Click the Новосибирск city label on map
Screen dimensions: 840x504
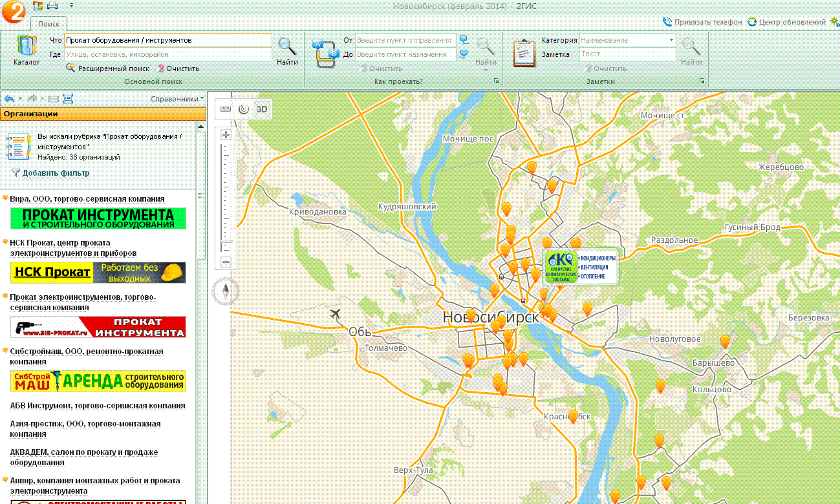pyautogui.click(x=491, y=317)
